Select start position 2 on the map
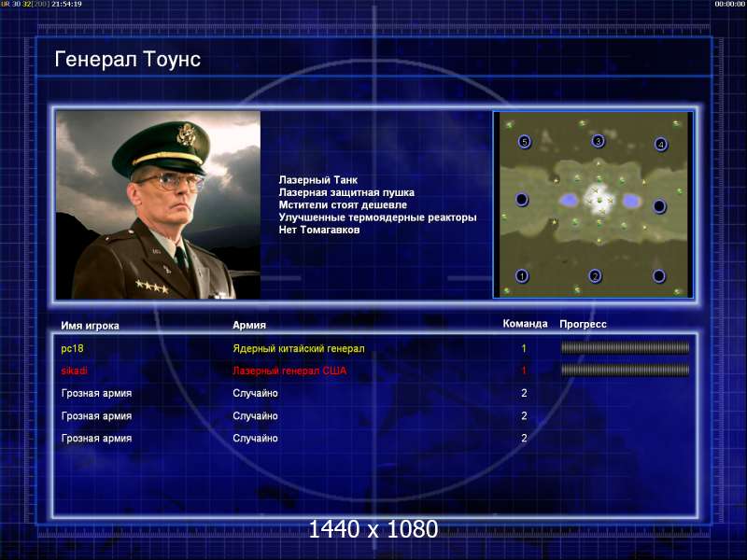 [595, 275]
